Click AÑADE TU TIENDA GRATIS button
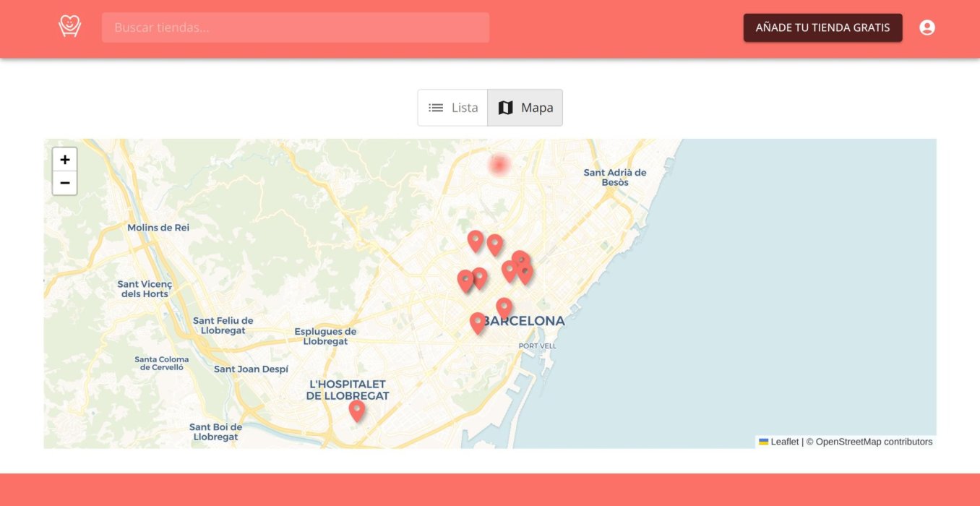The width and height of the screenshot is (980, 506). point(822,27)
